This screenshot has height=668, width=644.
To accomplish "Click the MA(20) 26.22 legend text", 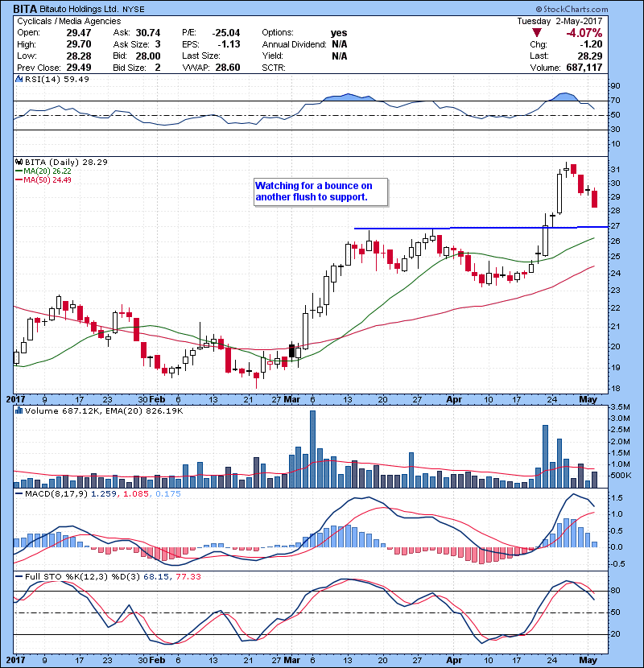I will tap(47, 171).
